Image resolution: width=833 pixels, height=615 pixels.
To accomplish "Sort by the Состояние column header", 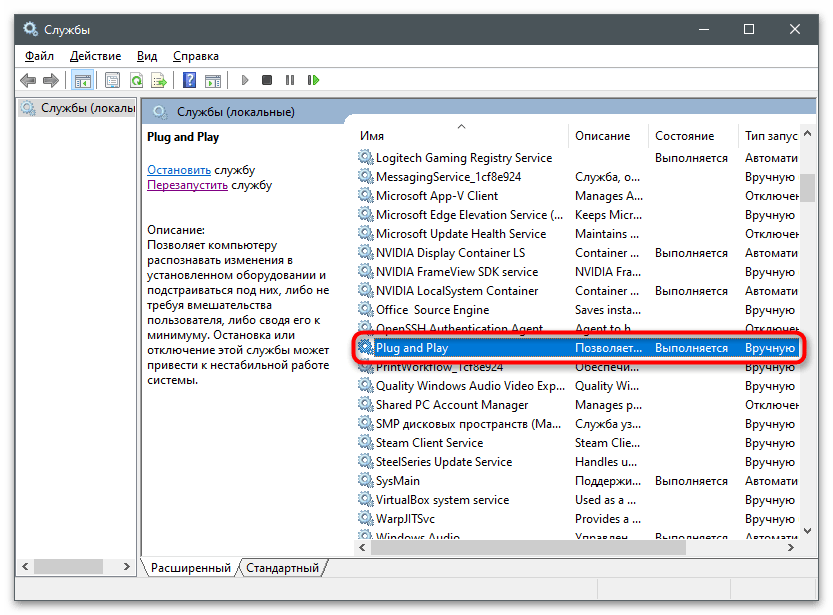I will (685, 135).
